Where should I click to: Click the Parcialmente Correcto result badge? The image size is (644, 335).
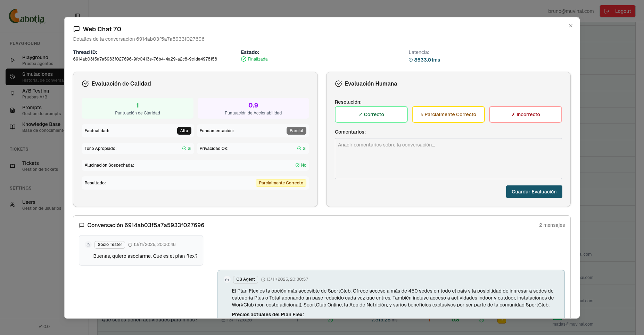(281, 183)
